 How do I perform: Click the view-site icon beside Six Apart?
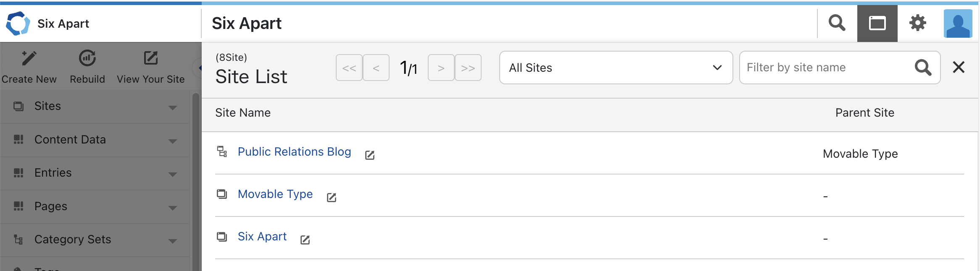point(305,240)
